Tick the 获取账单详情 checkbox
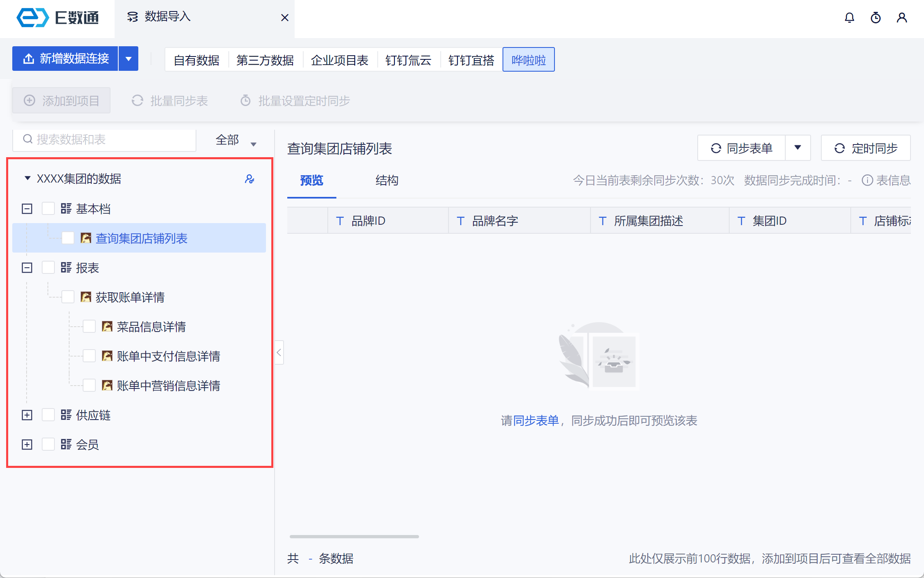Image resolution: width=924 pixels, height=578 pixels. tap(68, 297)
